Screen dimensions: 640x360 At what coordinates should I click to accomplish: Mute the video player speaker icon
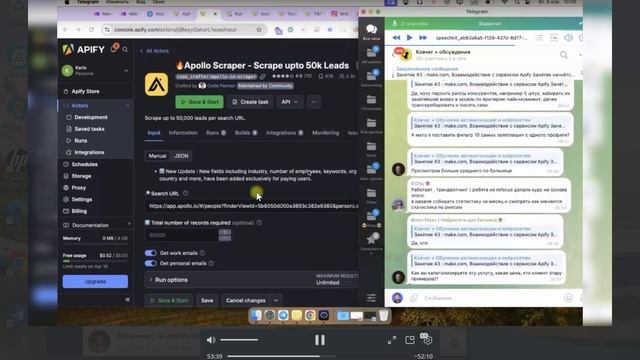coord(211,340)
